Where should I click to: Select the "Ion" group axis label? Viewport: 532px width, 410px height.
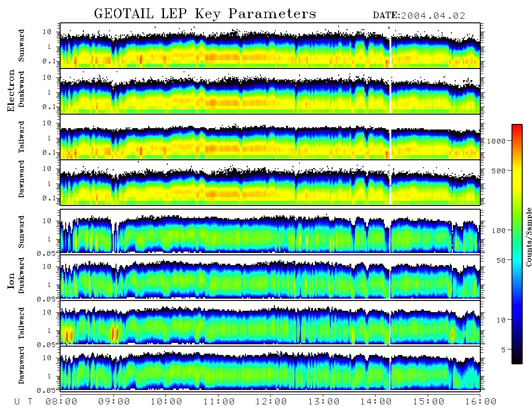(11, 280)
